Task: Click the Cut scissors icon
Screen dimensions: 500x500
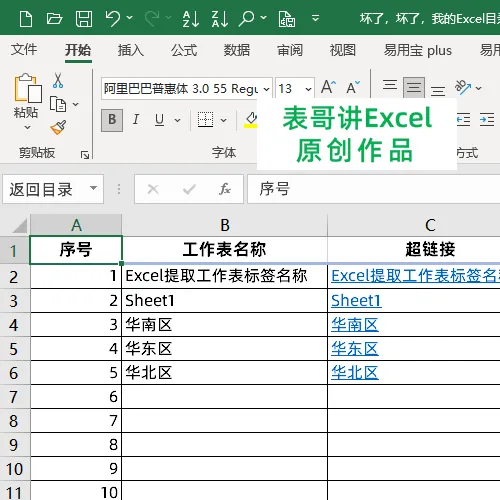Action: point(58,80)
